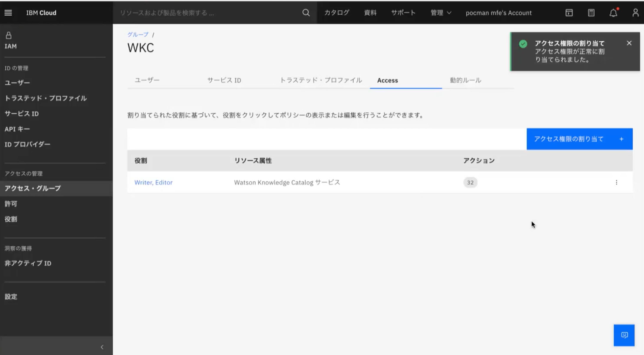
Task: Open the user profile avatar icon
Action: coord(635,13)
